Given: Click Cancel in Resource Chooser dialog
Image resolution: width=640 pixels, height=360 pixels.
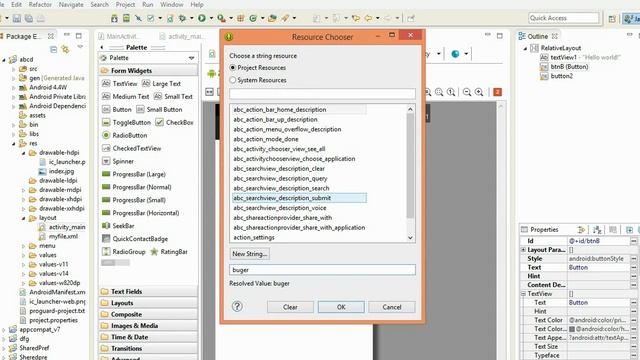Looking at the screenshot, I should click(x=392, y=307).
